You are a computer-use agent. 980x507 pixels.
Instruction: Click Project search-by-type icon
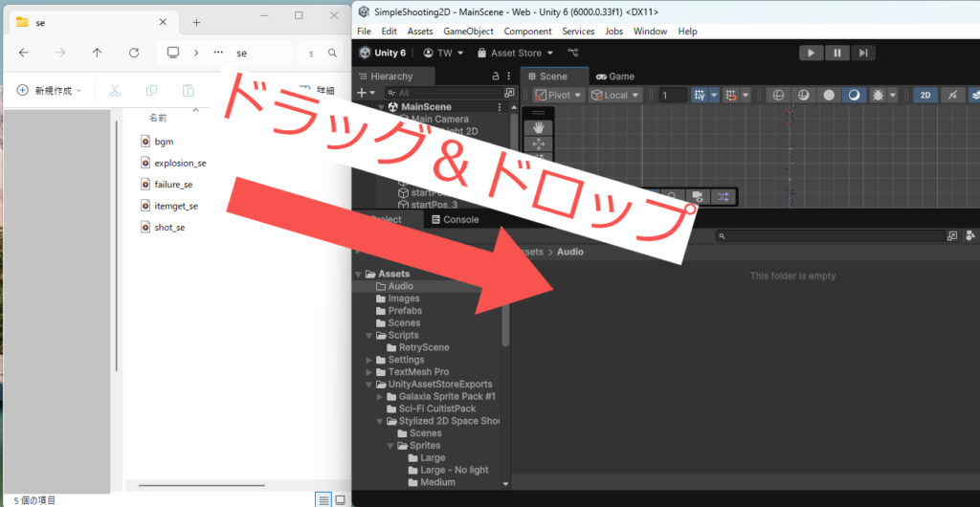tap(952, 236)
